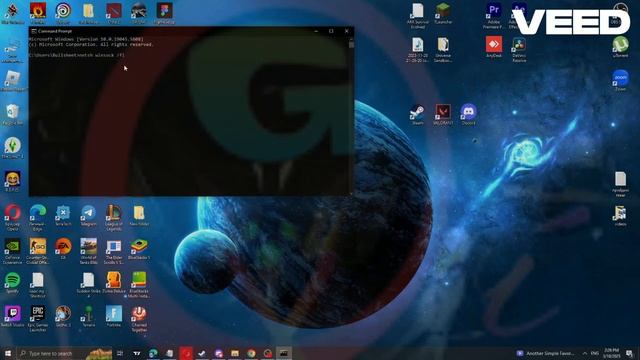The image size is (640, 360).
Task: Open AnyDesk desktop shortcut
Action: (493, 47)
